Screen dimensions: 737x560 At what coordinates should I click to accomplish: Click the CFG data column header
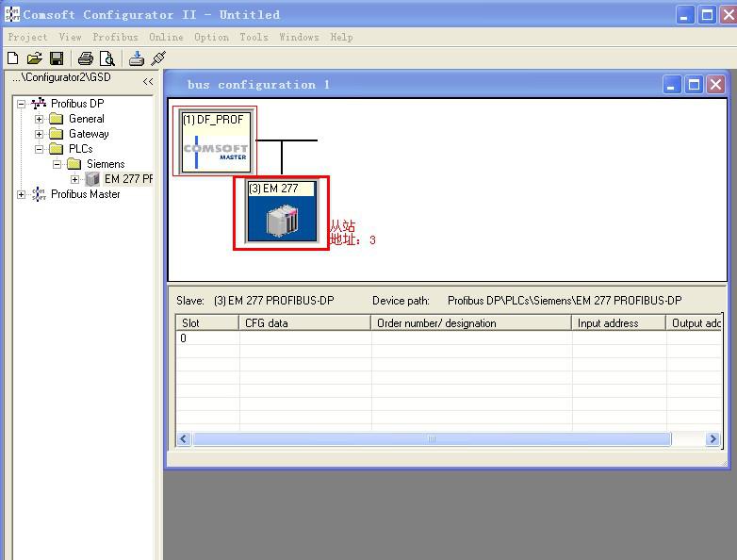pos(304,323)
